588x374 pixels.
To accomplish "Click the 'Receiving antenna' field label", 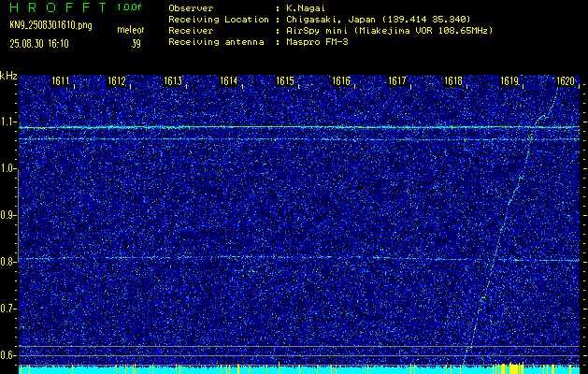I will point(216,42).
